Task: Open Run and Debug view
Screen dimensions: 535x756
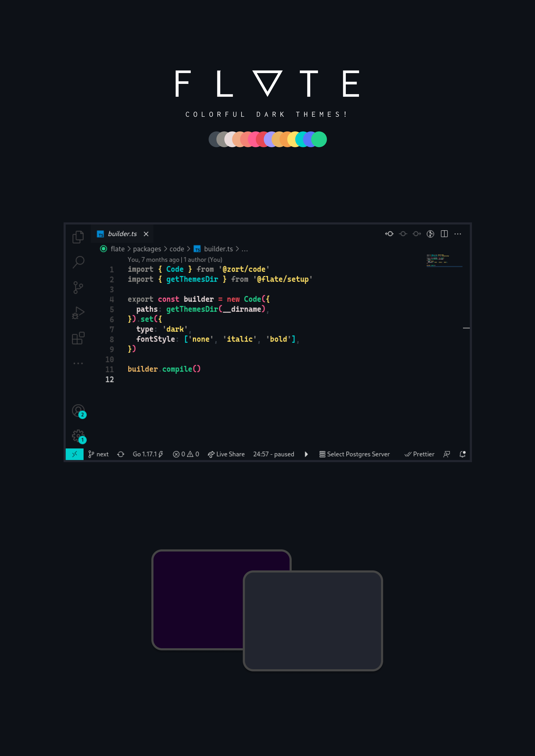Action: (78, 313)
